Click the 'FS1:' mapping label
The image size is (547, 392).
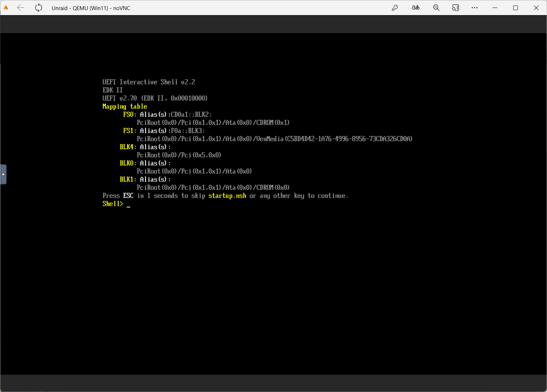click(x=130, y=131)
